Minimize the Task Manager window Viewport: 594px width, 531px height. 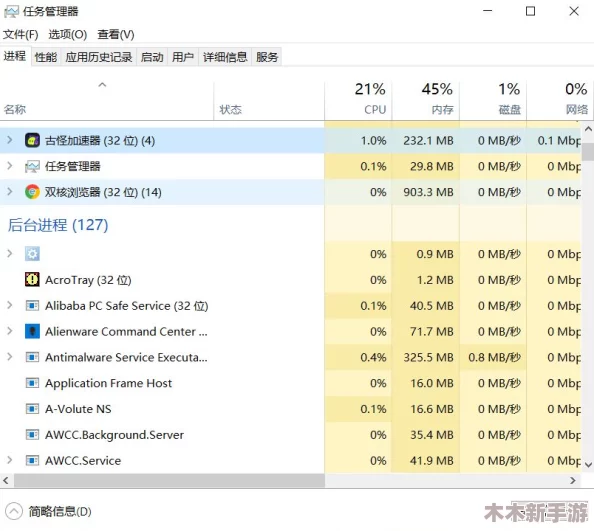click(488, 11)
